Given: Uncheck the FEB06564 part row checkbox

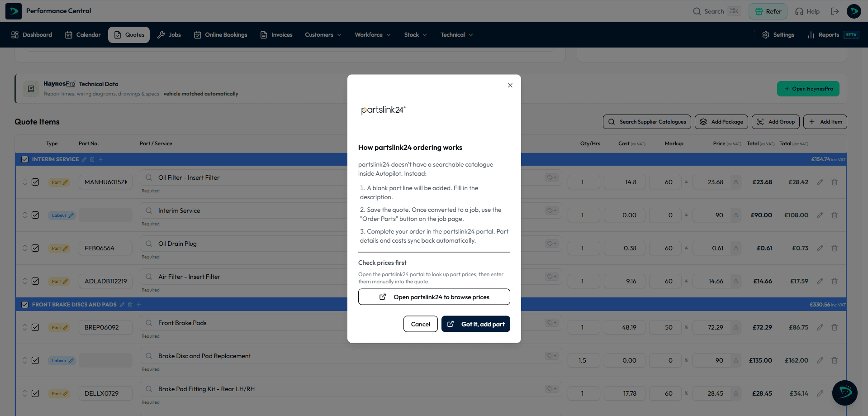Looking at the screenshot, I should click(35, 248).
